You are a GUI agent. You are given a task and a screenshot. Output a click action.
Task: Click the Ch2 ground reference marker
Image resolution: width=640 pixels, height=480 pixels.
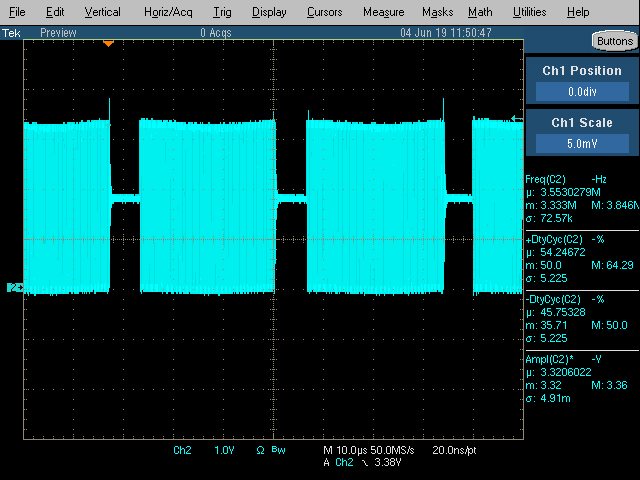point(14,287)
